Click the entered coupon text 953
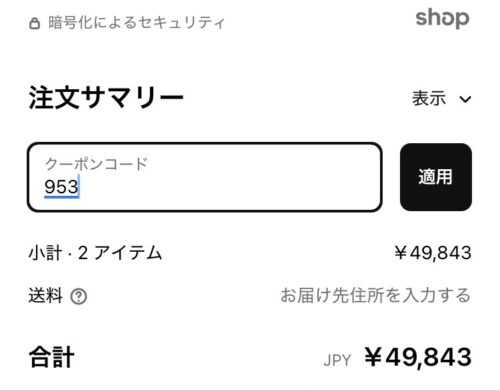 [x=61, y=186]
